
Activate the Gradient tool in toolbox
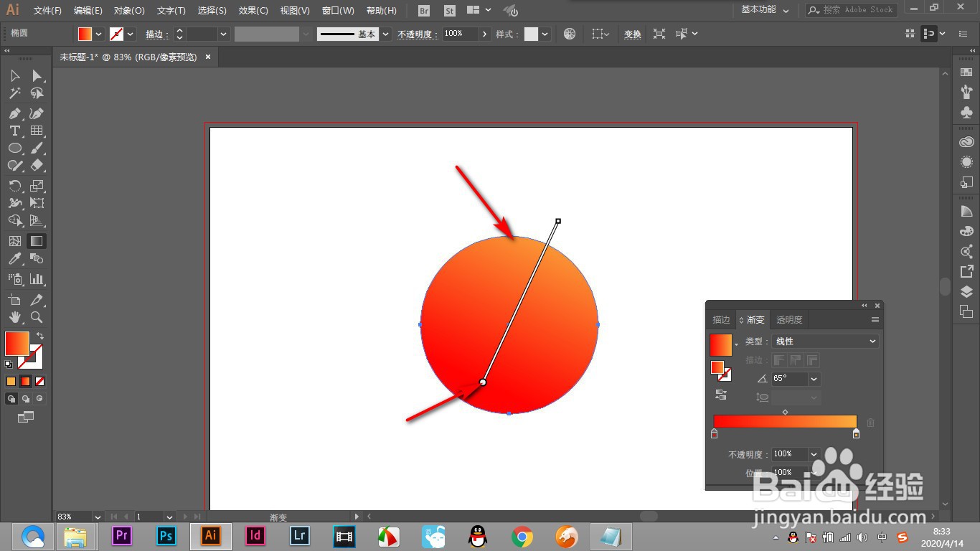coord(37,241)
